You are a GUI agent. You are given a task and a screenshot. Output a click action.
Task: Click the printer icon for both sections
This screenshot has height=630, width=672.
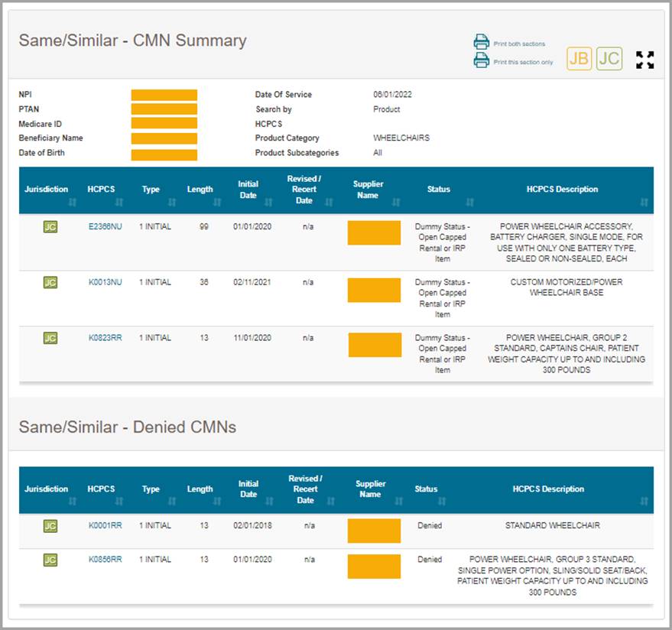pos(481,43)
